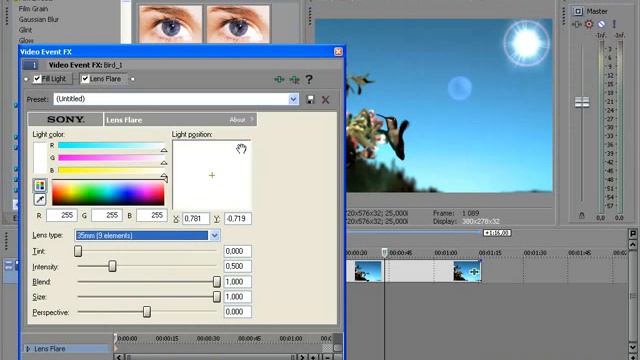Select the eyedropper color picker tool
This screenshot has height=360, width=640.
point(40,200)
